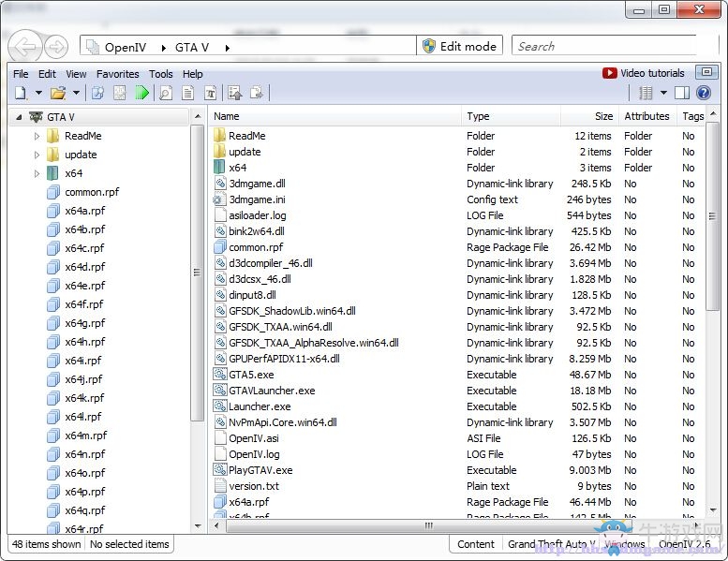Image resolution: width=728 pixels, height=561 pixels.
Task: Expand the update folder in tree
Action: (x=37, y=155)
